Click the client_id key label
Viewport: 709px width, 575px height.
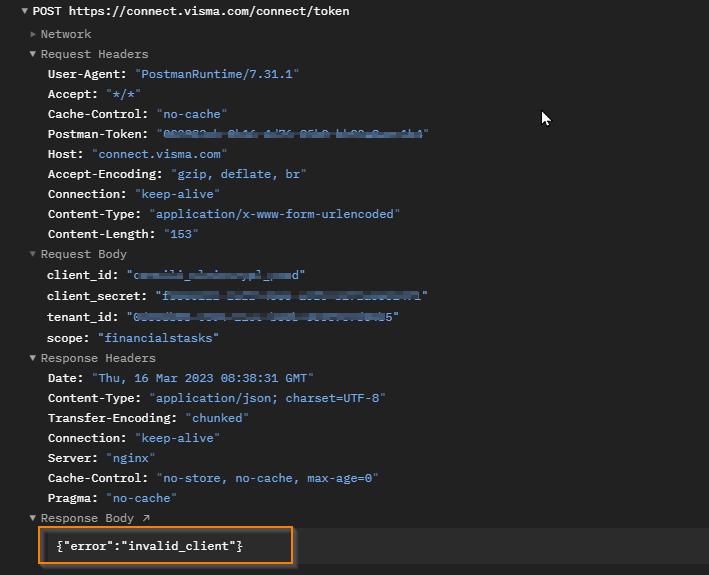(83, 275)
